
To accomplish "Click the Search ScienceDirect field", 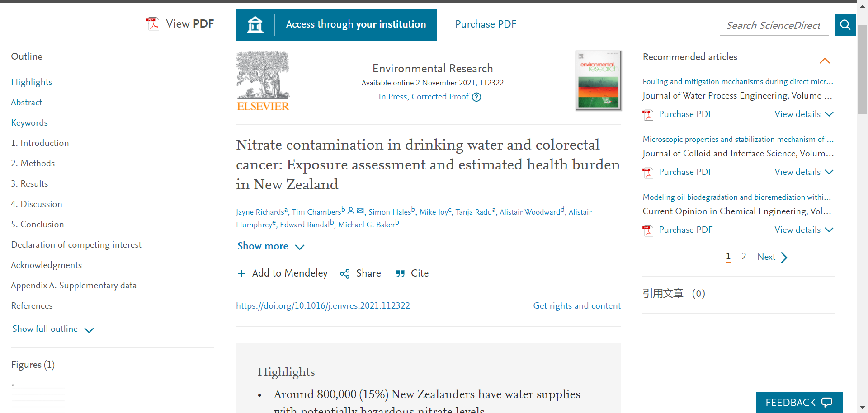I will coord(774,25).
